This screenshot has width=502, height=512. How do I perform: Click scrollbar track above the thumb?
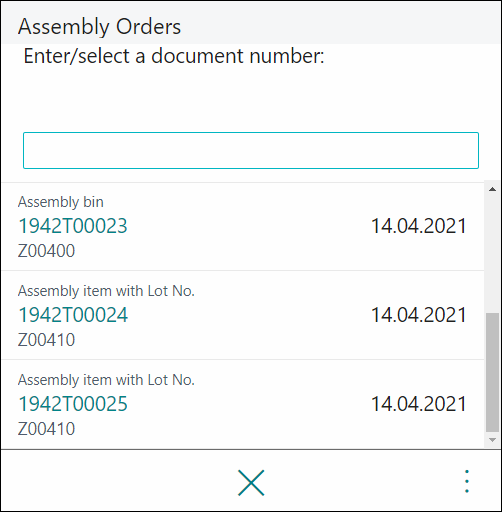(492, 254)
